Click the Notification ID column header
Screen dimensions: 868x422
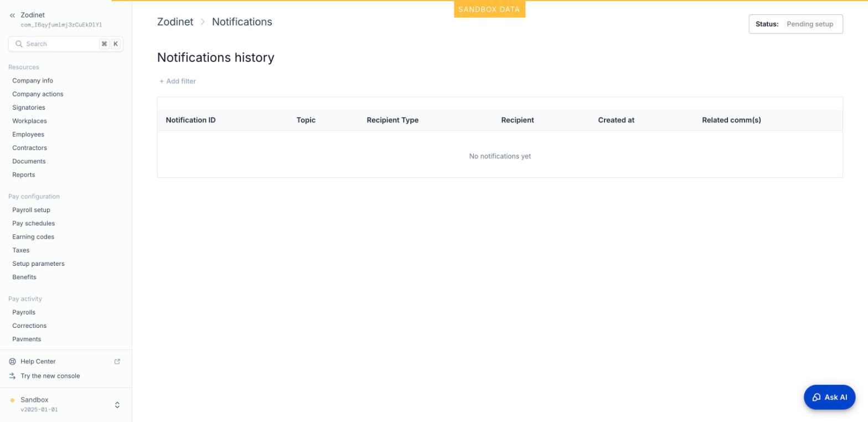(x=190, y=120)
